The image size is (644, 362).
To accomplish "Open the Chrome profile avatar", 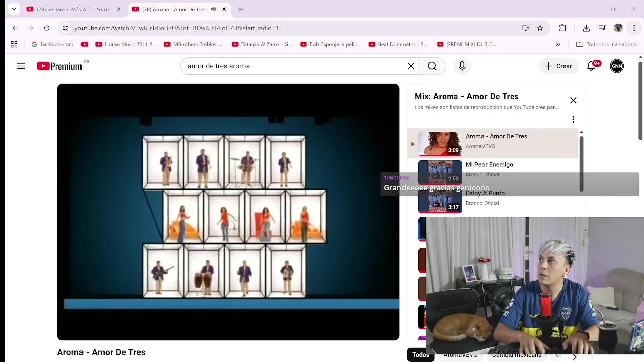I will 618,28.
